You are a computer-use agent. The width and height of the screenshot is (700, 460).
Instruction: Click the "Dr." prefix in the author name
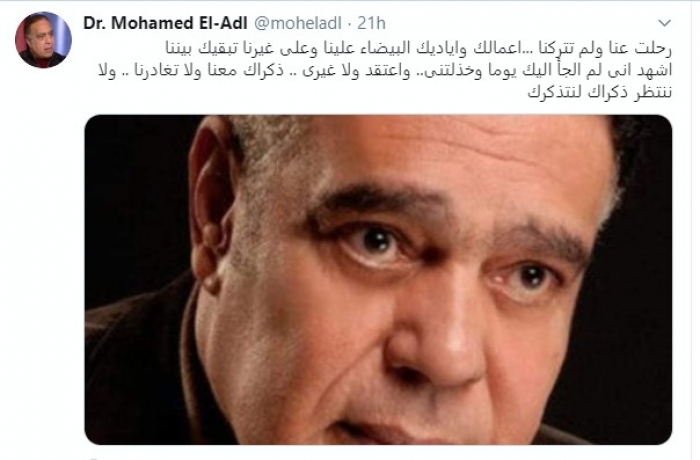[95, 23]
